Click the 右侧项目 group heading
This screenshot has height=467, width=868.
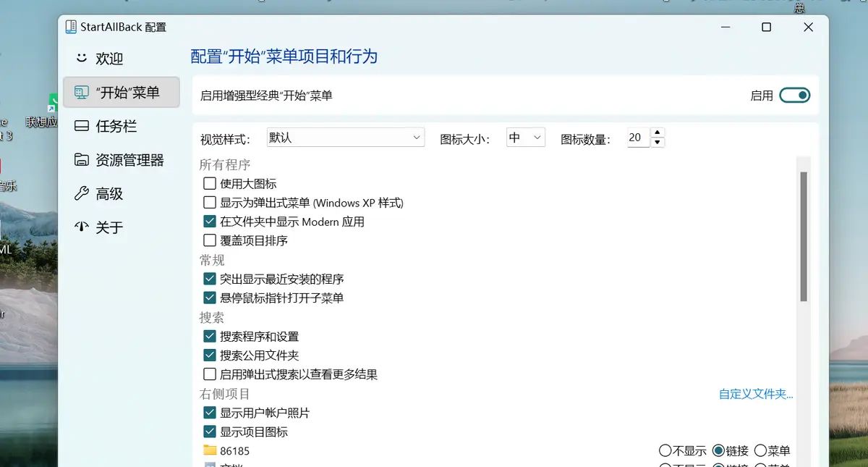[x=225, y=394]
